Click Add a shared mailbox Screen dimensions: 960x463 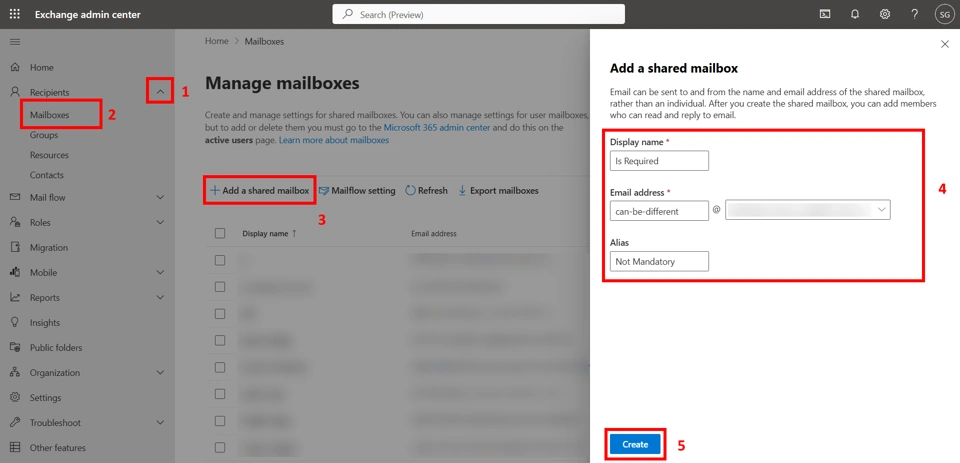(260, 190)
